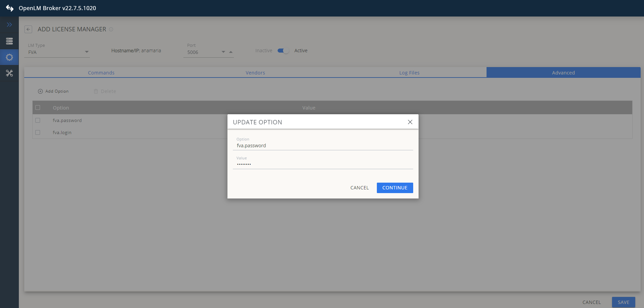Click the Add Option plus icon
This screenshot has height=308, width=644.
[40, 91]
